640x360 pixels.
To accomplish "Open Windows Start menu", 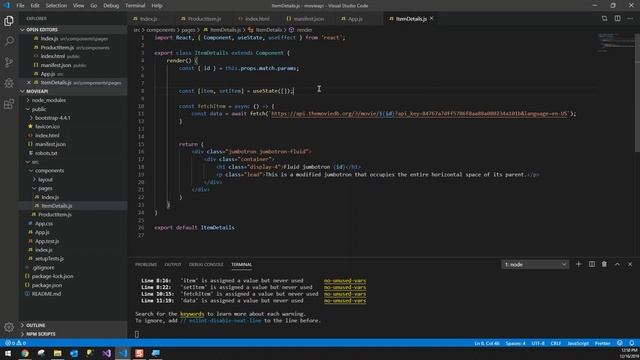I will pyautogui.click(x=8, y=353).
